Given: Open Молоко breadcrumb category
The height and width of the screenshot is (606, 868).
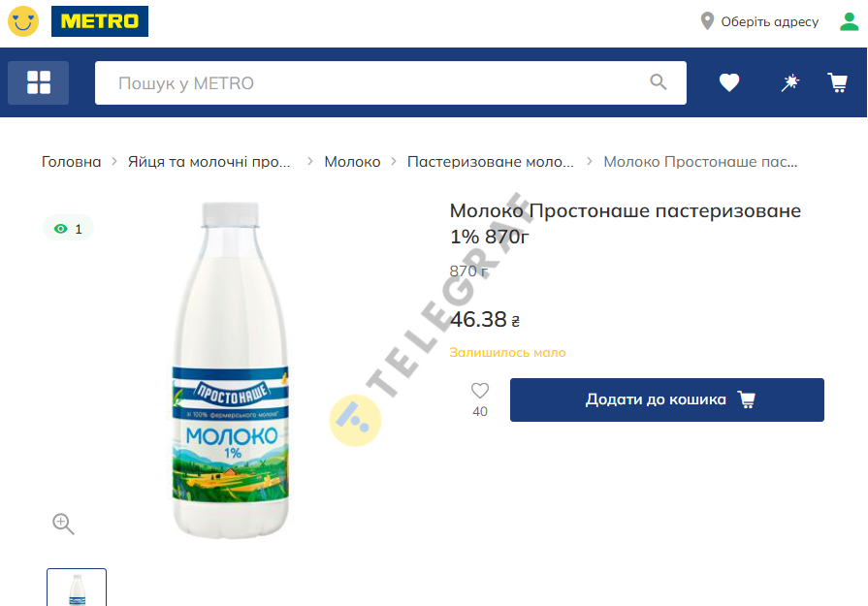Looking at the screenshot, I should (x=352, y=162).
